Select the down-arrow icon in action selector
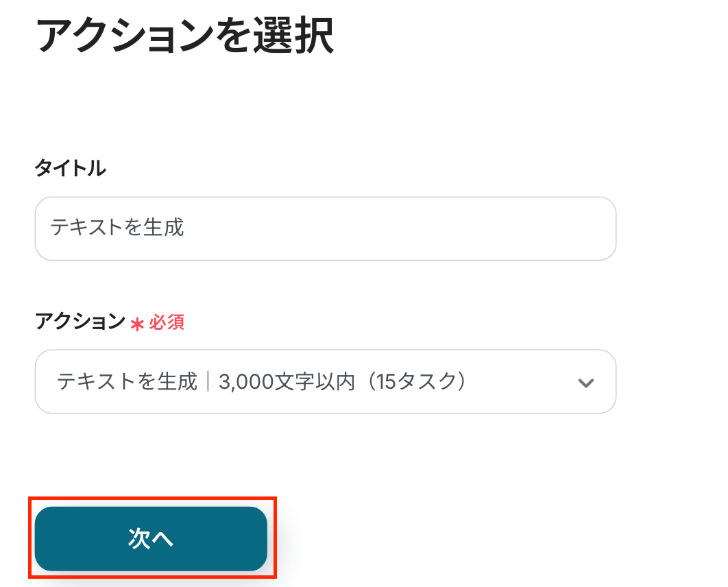The image size is (728, 587). (x=585, y=383)
